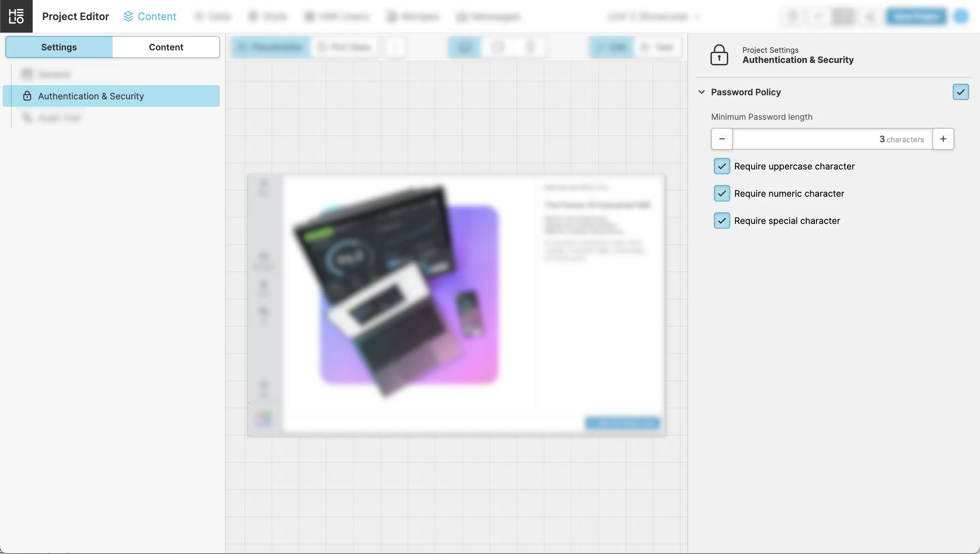Uncheck Require uppercase character
This screenshot has width=980, height=554.
coord(722,166)
